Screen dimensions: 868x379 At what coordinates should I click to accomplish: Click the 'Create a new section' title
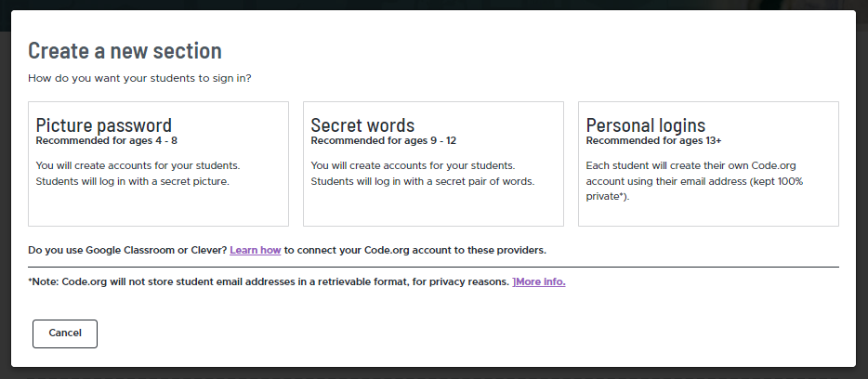125,51
